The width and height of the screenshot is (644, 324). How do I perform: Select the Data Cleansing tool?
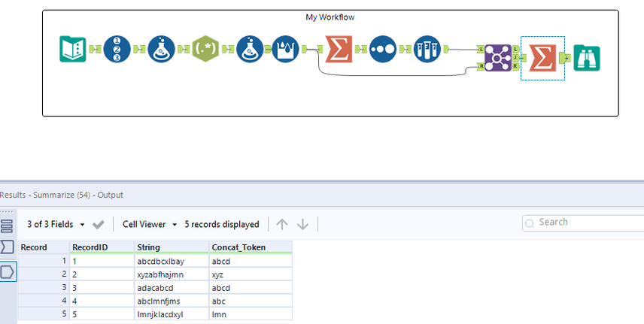coord(285,50)
